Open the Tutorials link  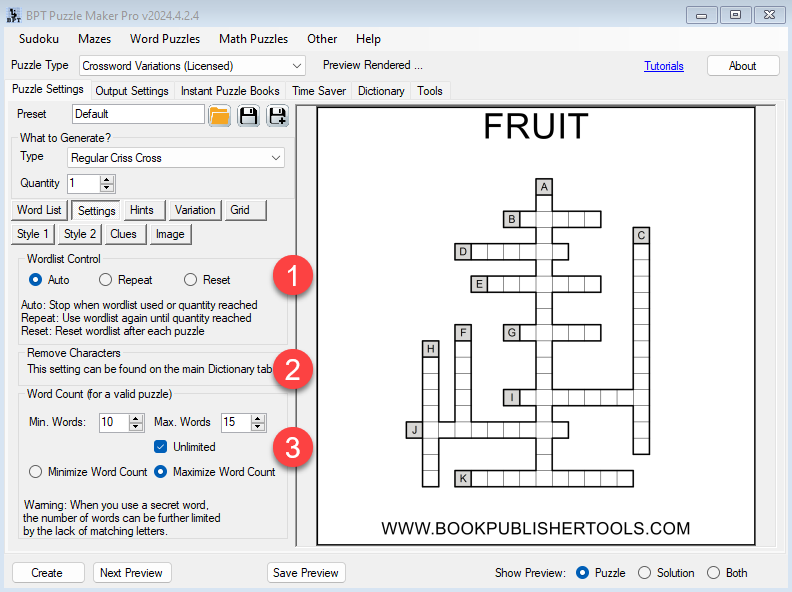(x=664, y=66)
